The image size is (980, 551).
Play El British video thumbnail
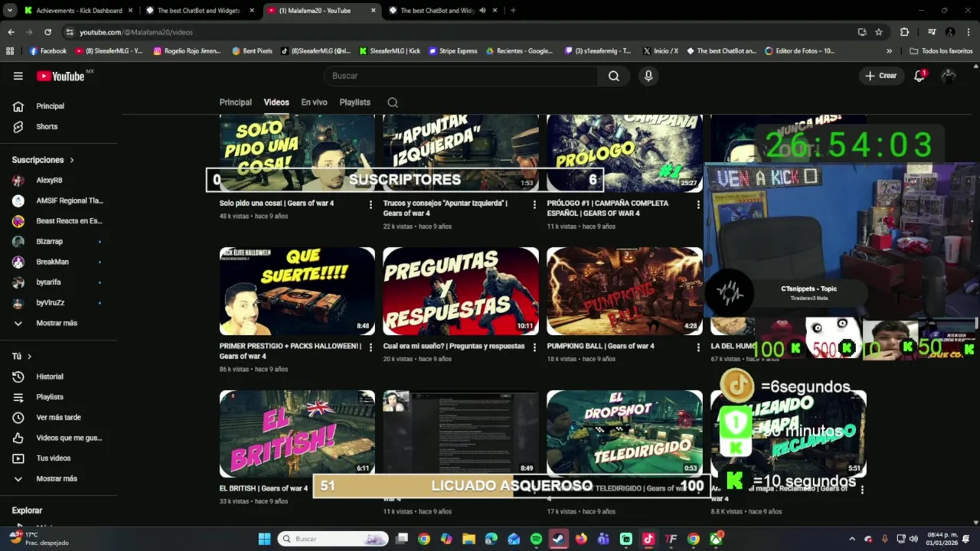tap(297, 434)
